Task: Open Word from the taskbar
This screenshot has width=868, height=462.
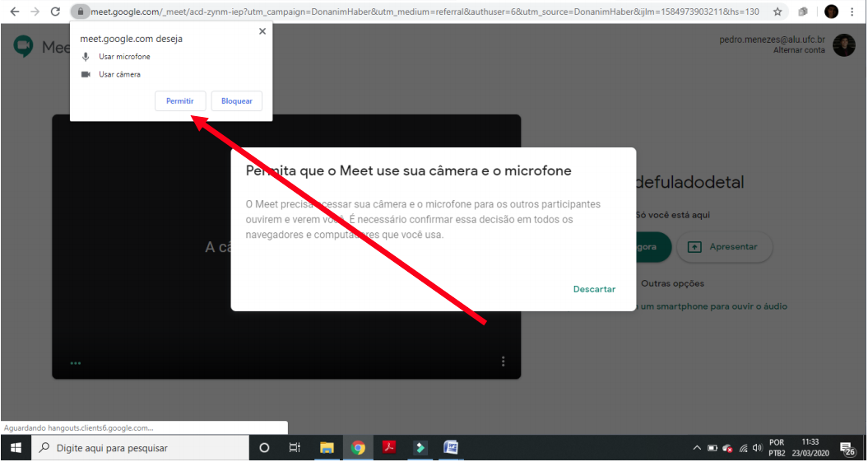Action: (451, 448)
